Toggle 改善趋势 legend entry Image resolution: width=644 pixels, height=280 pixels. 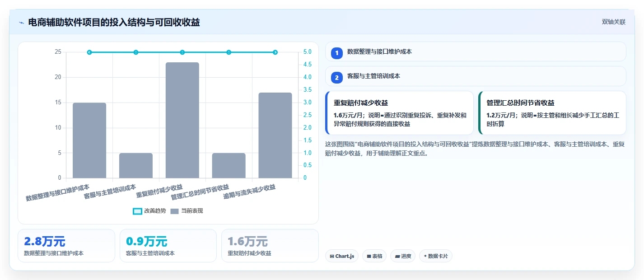click(149, 211)
